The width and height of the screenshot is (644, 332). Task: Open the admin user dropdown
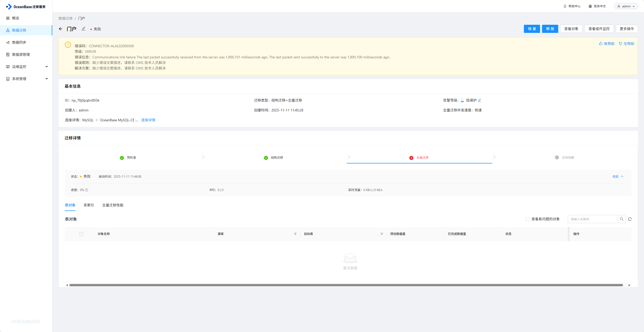tap(626, 6)
